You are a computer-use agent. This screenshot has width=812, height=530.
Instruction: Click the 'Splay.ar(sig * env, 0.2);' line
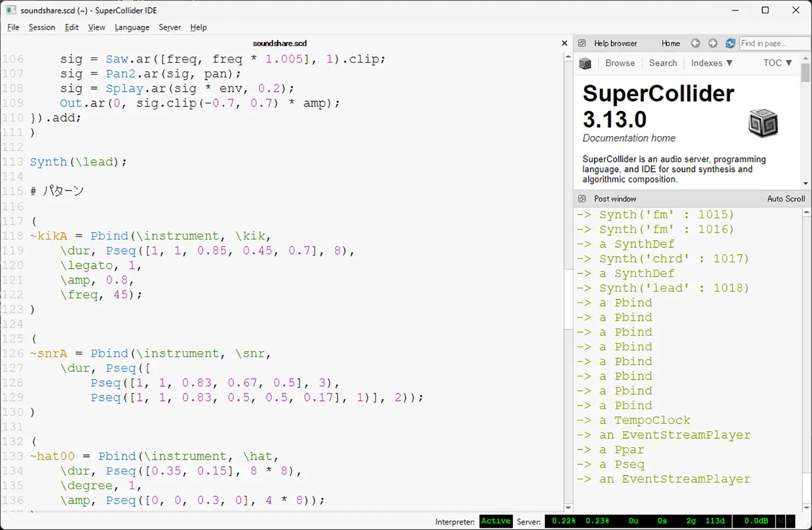coord(177,88)
